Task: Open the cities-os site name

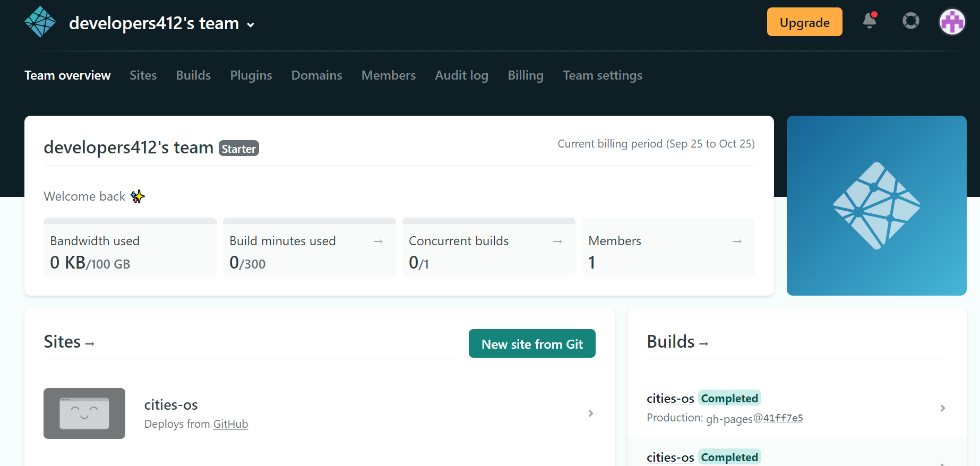Action: point(171,405)
